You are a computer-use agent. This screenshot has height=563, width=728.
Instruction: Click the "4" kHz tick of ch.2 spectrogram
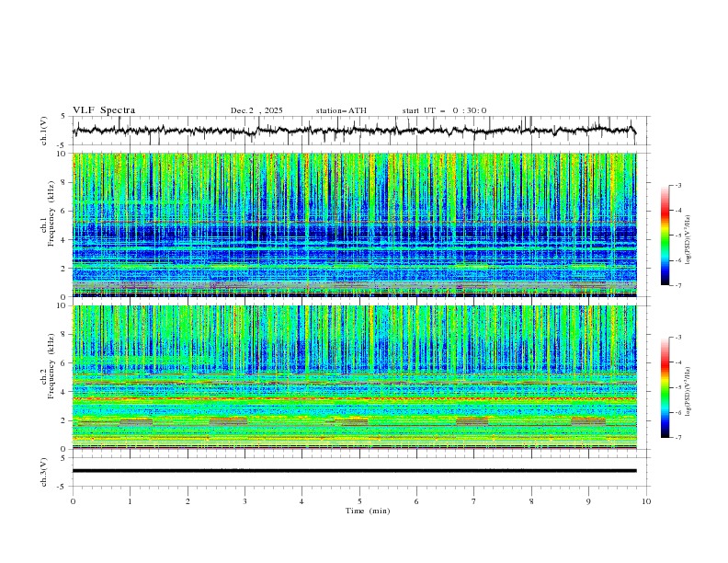click(x=65, y=392)
